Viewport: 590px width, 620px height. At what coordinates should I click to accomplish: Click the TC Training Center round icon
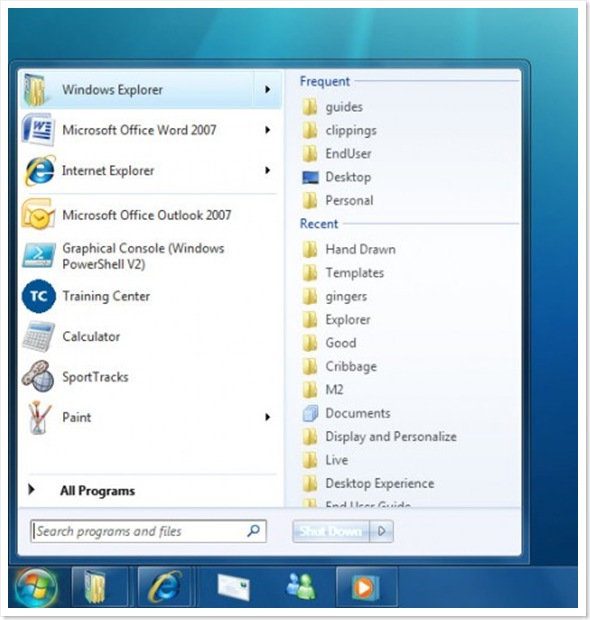[38, 296]
